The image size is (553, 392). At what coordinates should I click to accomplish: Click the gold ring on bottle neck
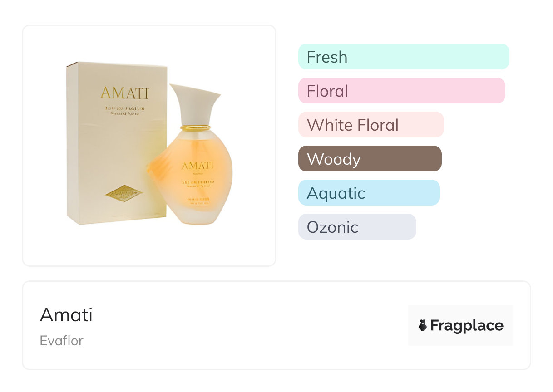(x=195, y=128)
